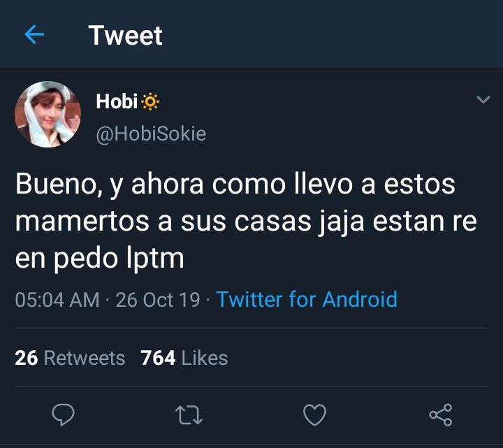Click the Tweet header title

tap(126, 36)
